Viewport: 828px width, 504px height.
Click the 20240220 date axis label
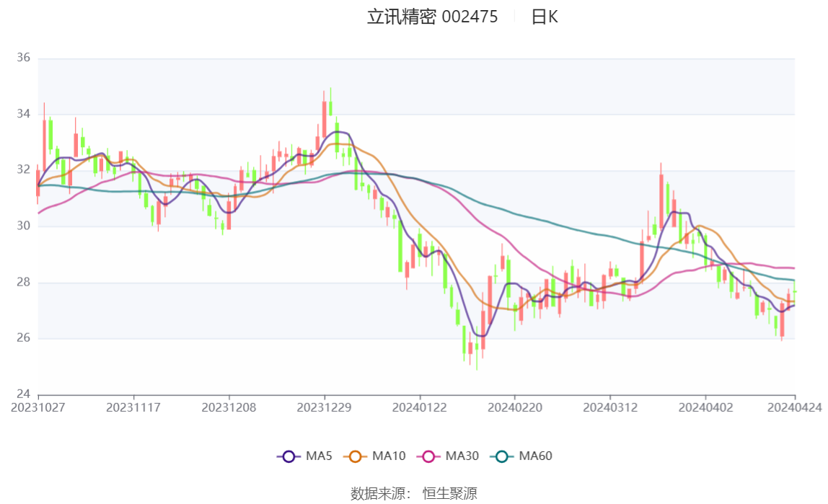click(x=515, y=408)
